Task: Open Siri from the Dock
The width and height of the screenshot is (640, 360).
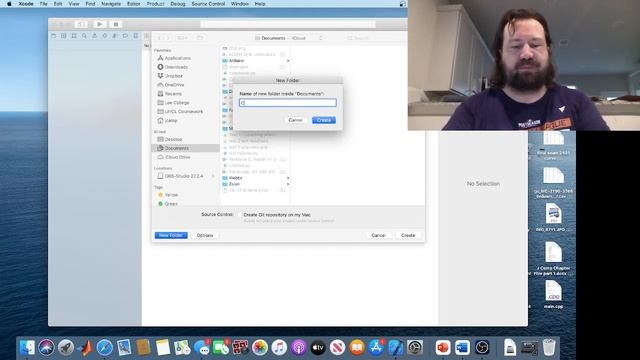Action: coord(46,348)
